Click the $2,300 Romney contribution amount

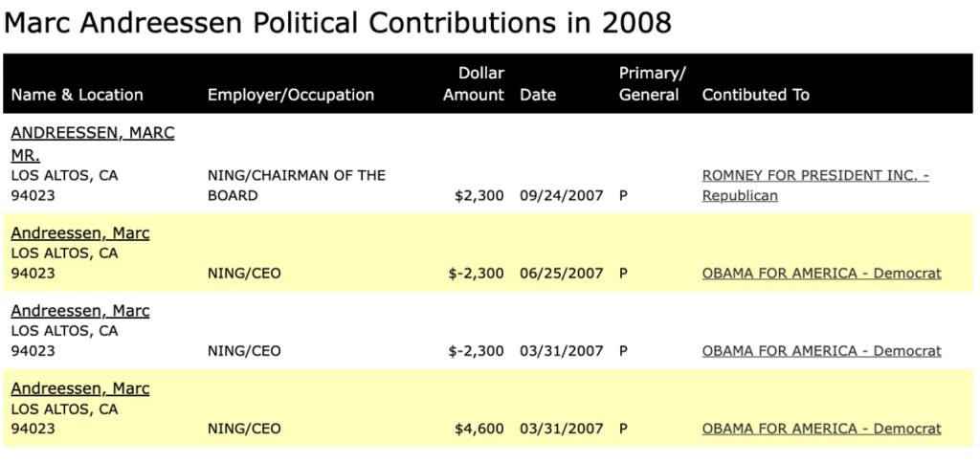point(479,196)
